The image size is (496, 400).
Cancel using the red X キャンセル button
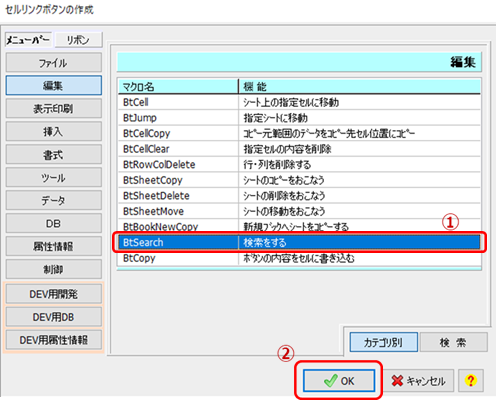coord(419,380)
